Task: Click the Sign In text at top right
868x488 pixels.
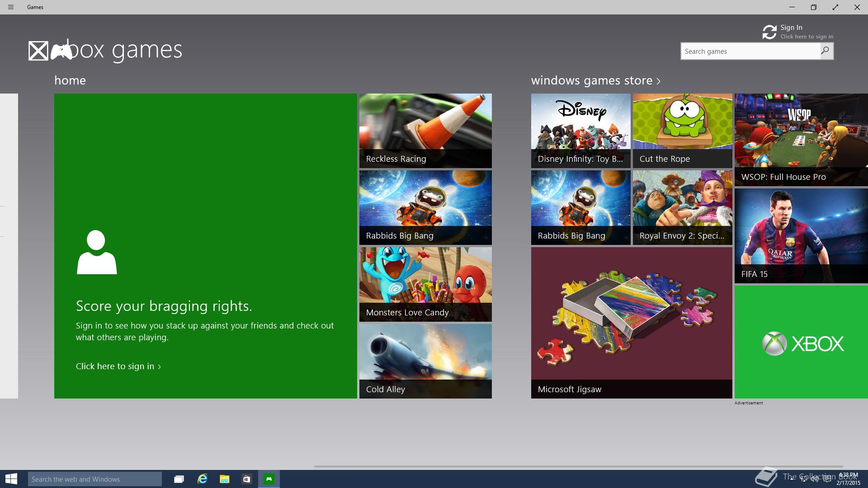Action: click(791, 28)
